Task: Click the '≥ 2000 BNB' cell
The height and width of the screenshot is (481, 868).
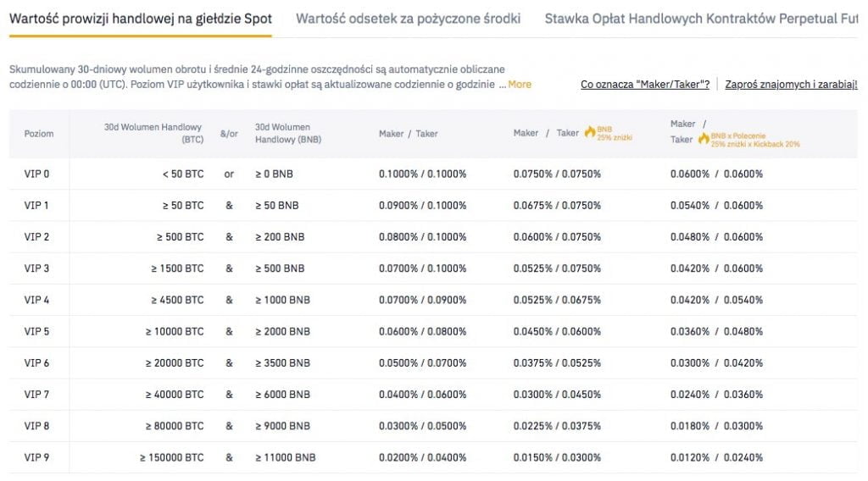Action: pos(282,331)
